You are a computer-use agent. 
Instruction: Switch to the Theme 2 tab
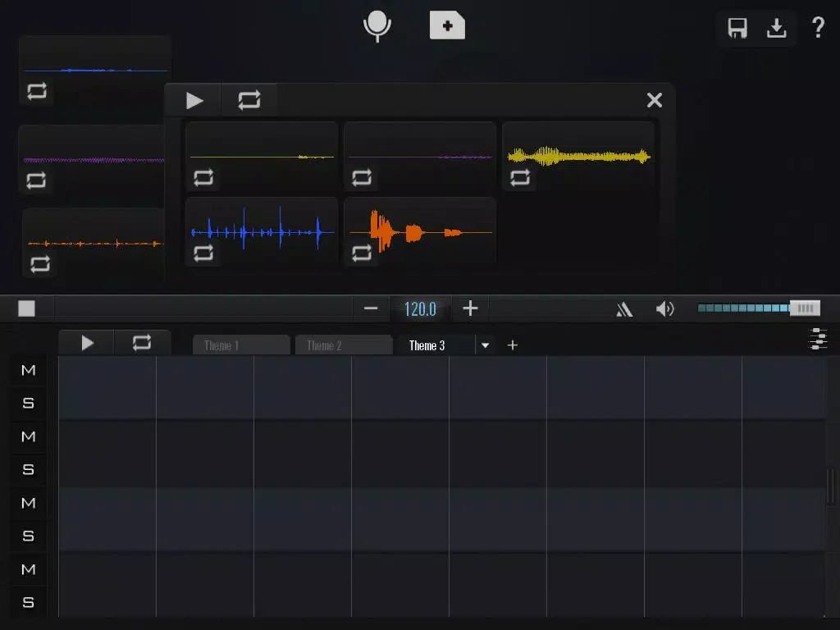344,345
